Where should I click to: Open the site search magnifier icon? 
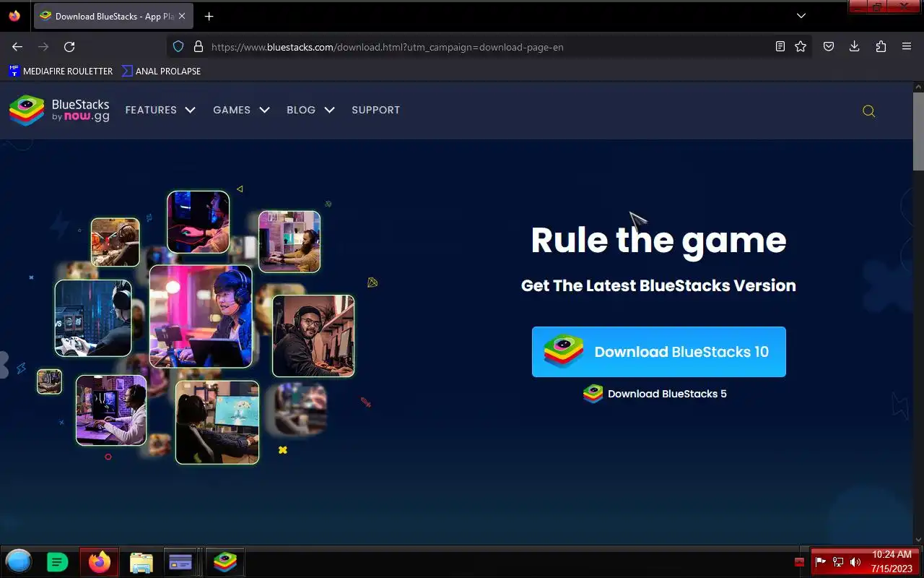pos(869,111)
